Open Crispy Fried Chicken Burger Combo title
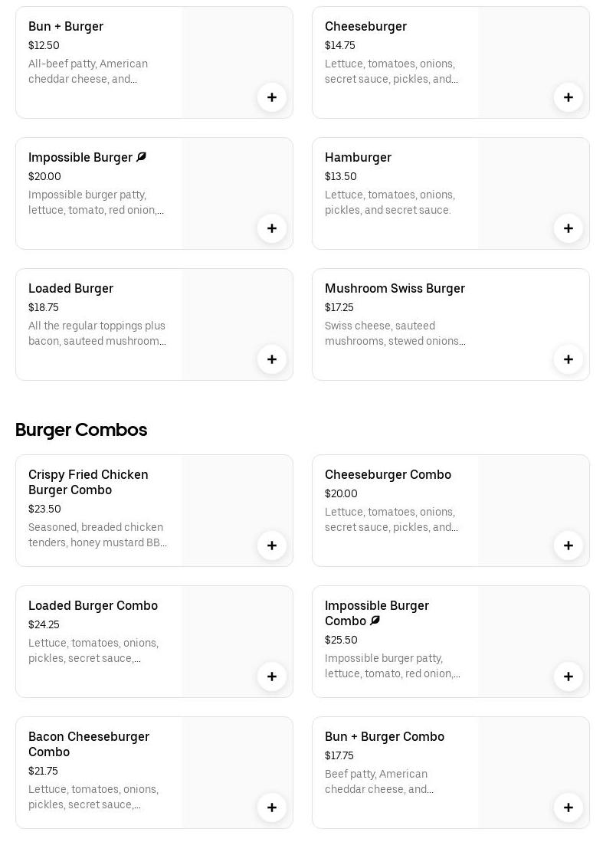This screenshot has width=616, height=842. click(x=88, y=482)
